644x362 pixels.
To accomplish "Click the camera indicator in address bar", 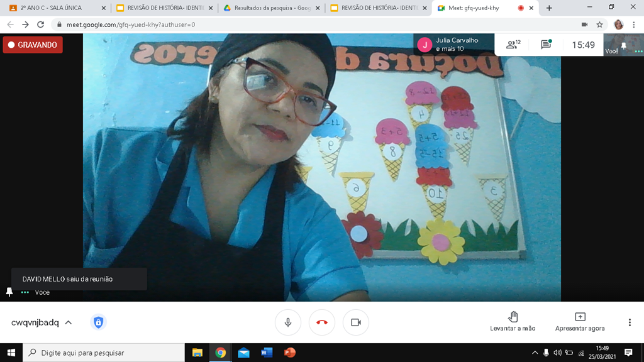I will click(x=584, y=25).
